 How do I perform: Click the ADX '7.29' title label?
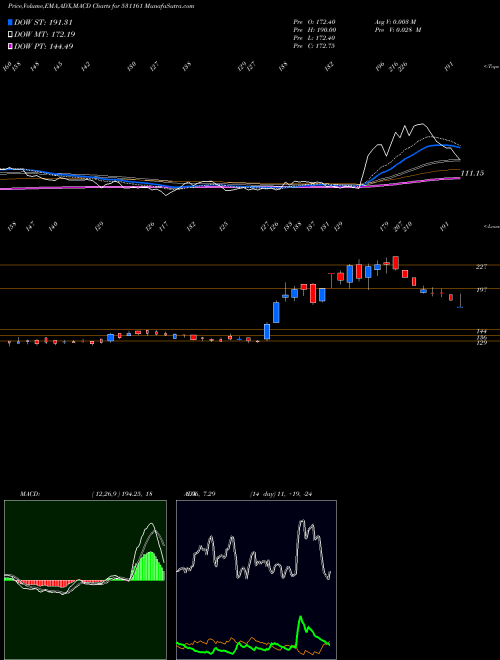(x=198, y=494)
